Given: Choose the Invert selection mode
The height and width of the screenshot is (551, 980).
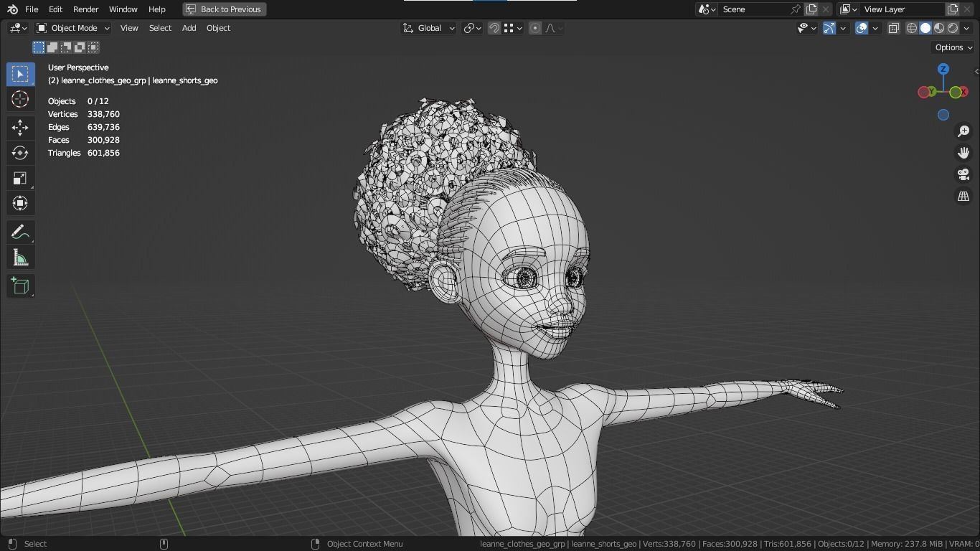Looking at the screenshot, I should click(x=80, y=47).
